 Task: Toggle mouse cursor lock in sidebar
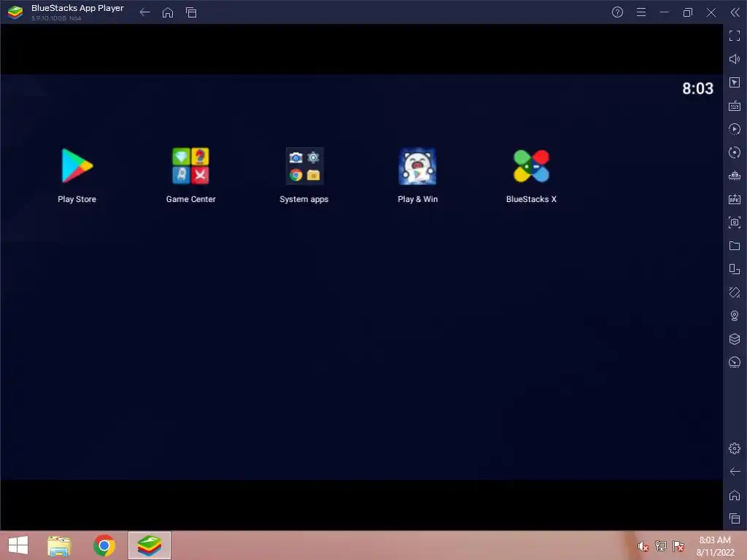[735, 82]
